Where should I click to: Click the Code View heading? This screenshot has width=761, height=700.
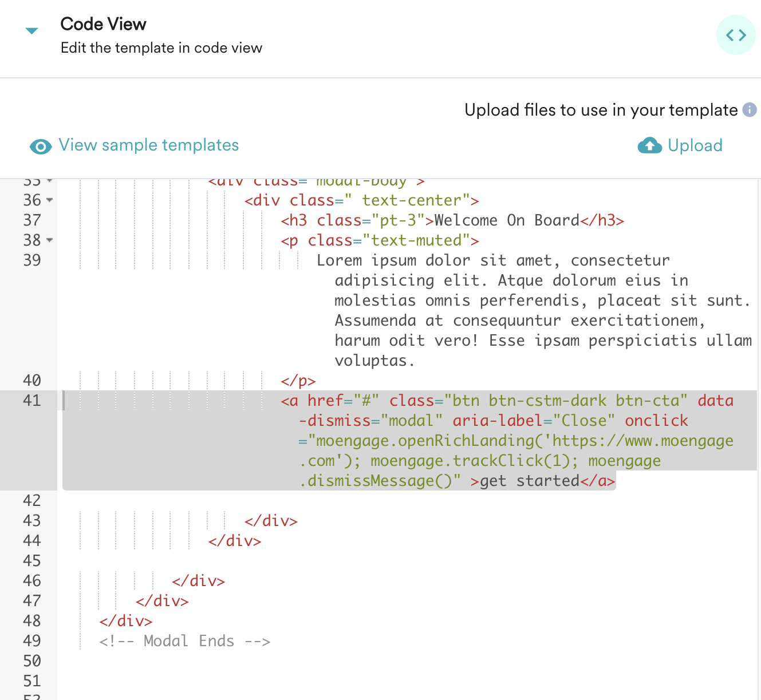tap(104, 24)
